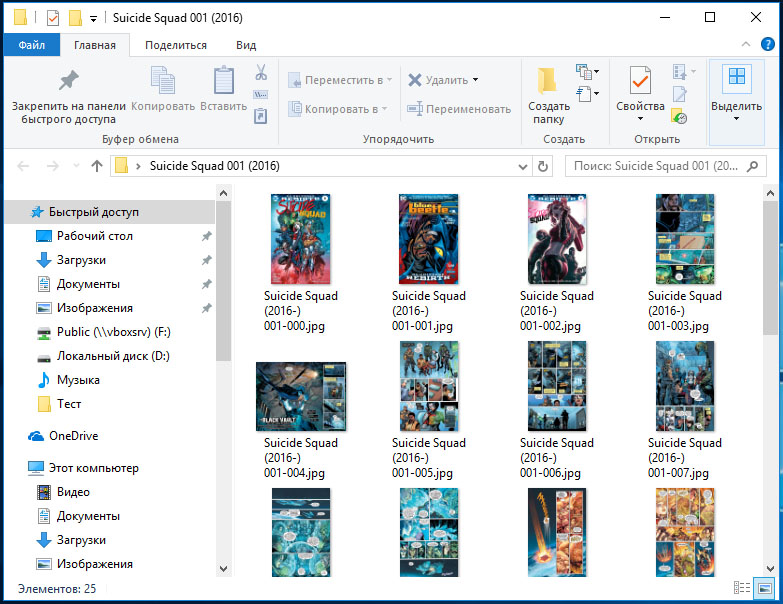Image resolution: width=783 pixels, height=604 pixels.
Task: Click the search box field
Action: (665, 166)
